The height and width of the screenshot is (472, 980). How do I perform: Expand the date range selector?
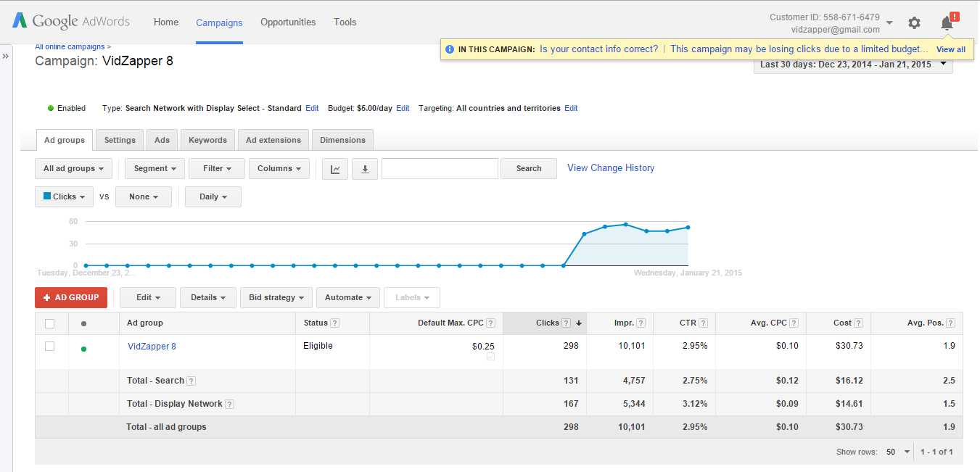click(852, 65)
